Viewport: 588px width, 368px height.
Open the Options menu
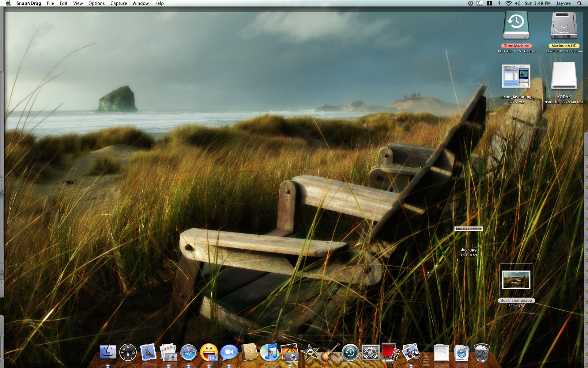point(96,3)
